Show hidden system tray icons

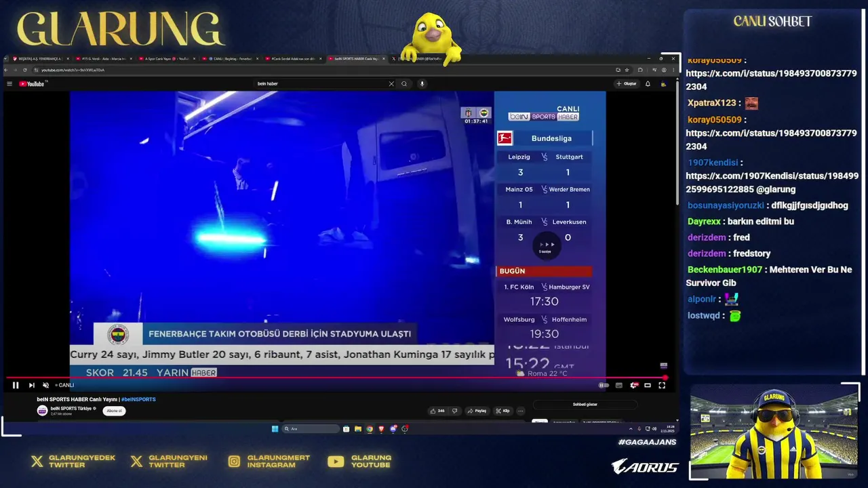[x=631, y=429]
